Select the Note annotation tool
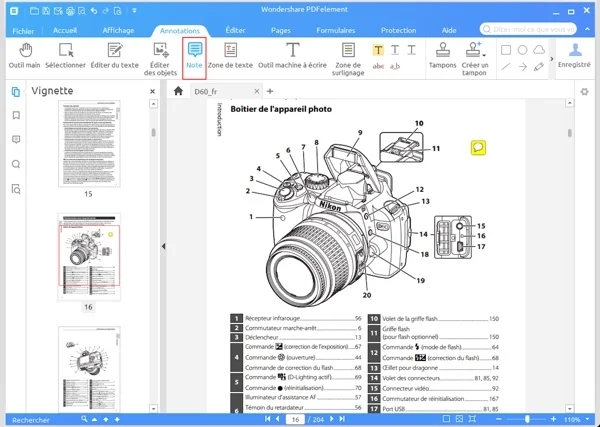Screen dimensions: 600x427 [x=194, y=58]
